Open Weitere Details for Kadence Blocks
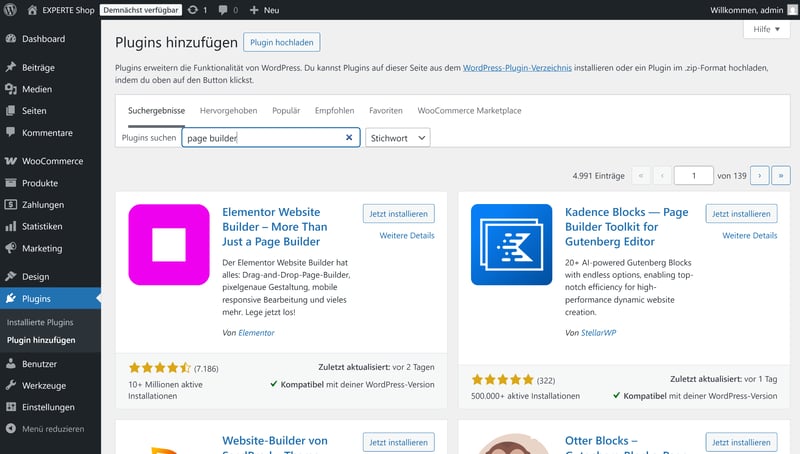The image size is (800, 454). (x=749, y=235)
